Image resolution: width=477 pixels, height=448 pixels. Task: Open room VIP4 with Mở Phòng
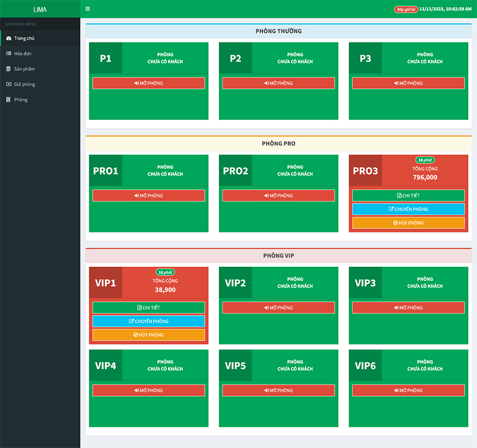(x=148, y=390)
